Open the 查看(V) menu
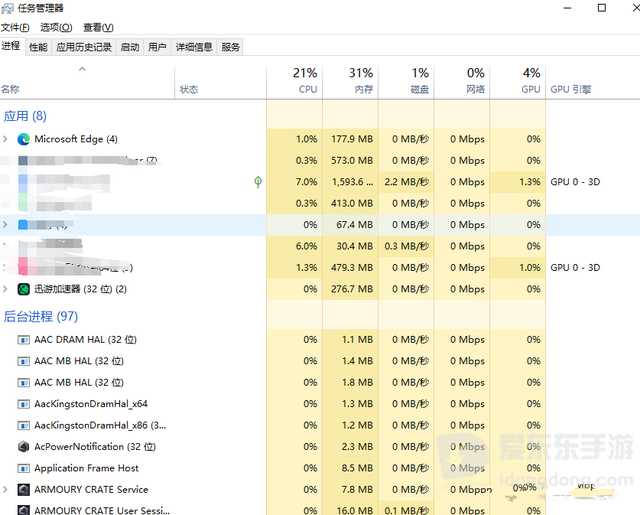This screenshot has height=515, width=640. (x=98, y=27)
